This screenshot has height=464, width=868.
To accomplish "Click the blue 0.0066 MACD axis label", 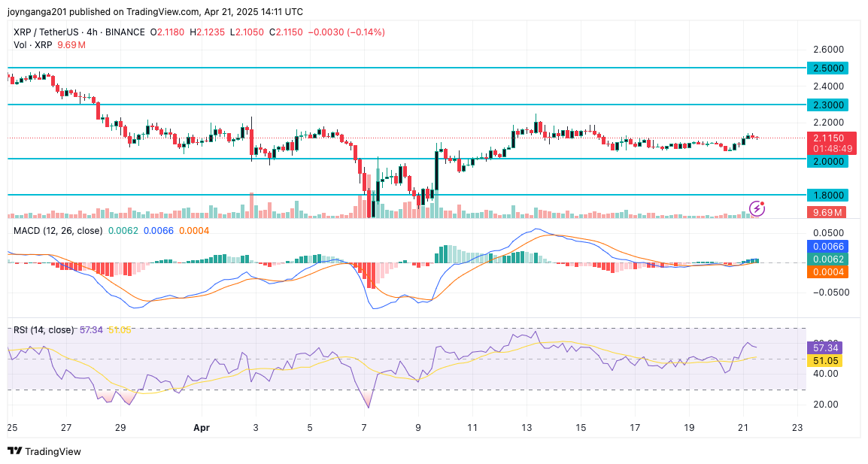I will tap(827, 246).
